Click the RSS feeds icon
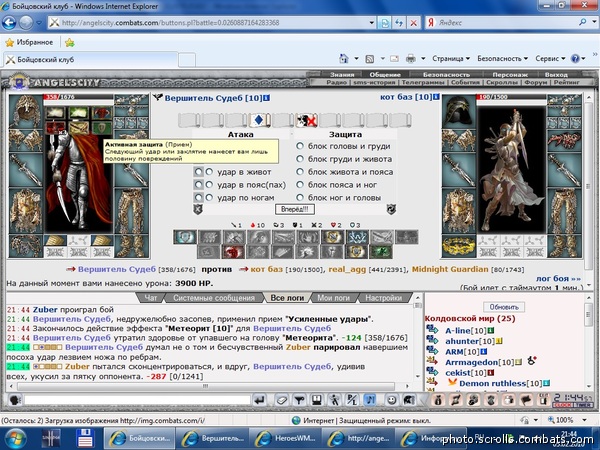This screenshot has width=600, height=450. [x=370, y=59]
